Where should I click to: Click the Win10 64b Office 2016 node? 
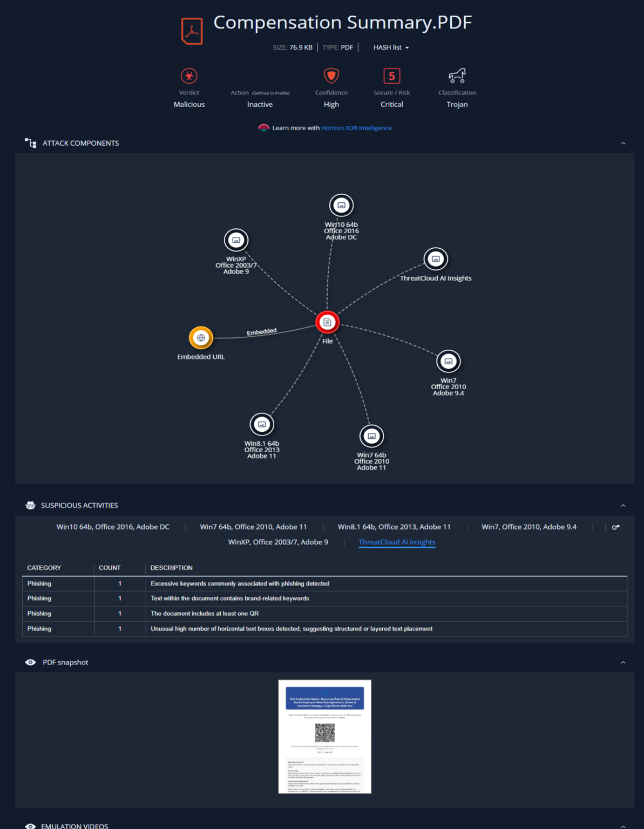(x=341, y=205)
